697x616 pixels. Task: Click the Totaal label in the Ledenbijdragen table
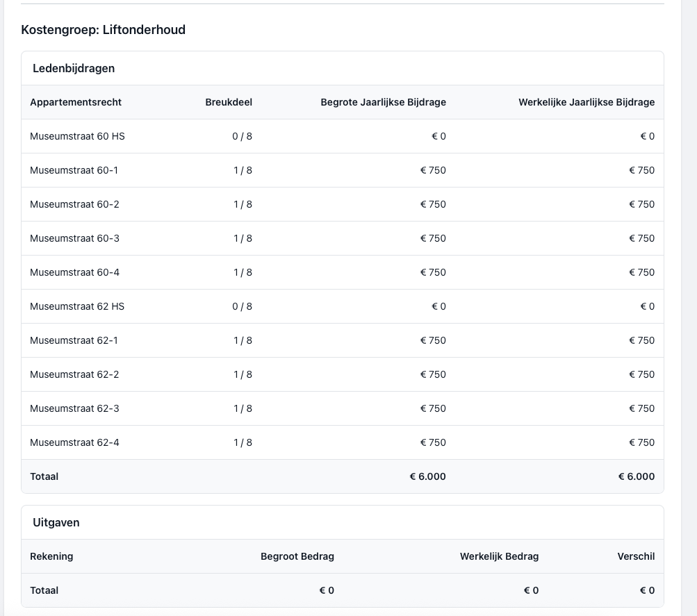click(x=44, y=476)
